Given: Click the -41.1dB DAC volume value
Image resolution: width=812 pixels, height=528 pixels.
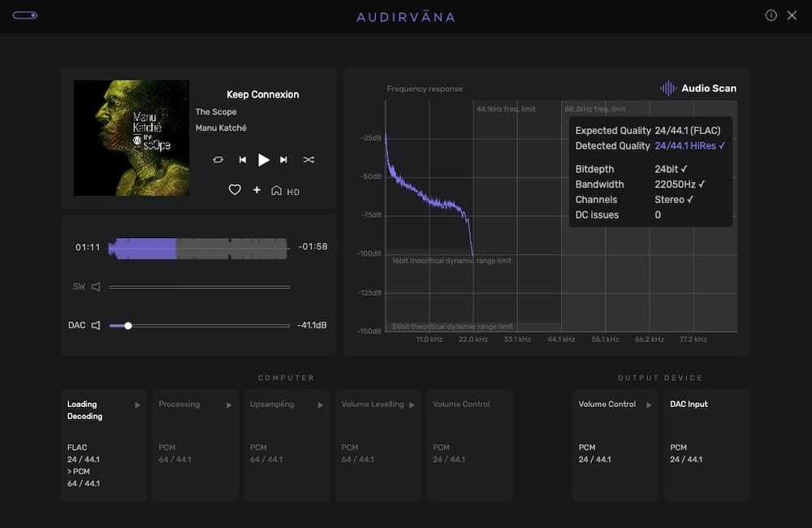Looking at the screenshot, I should pos(312,325).
